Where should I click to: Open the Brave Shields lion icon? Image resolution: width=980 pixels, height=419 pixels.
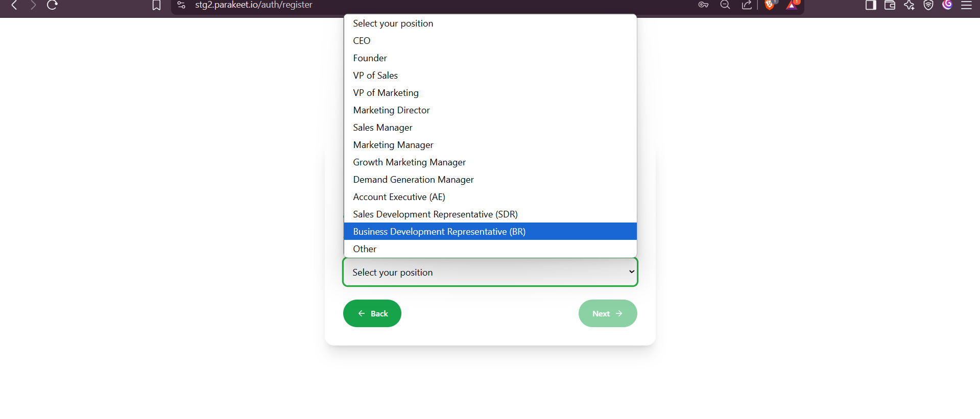coord(770,5)
